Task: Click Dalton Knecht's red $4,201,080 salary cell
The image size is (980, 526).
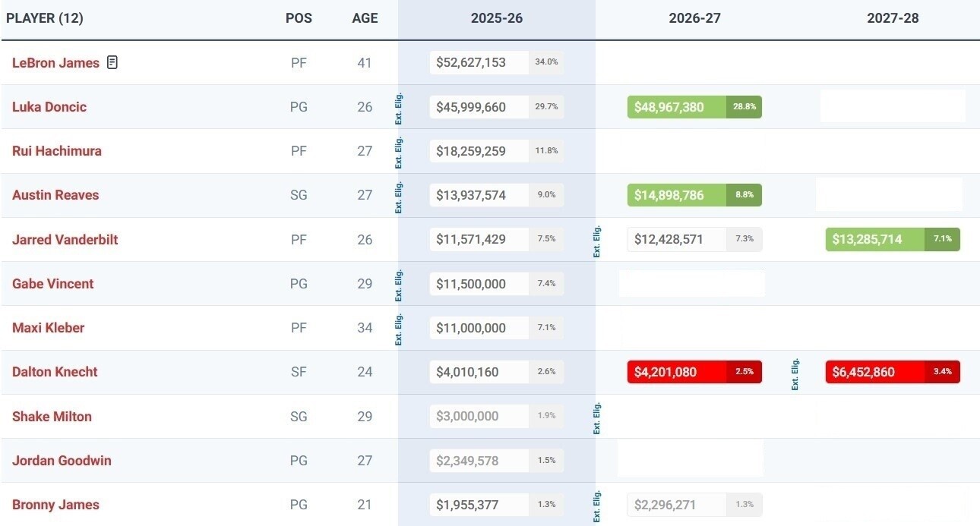Action: pos(676,372)
